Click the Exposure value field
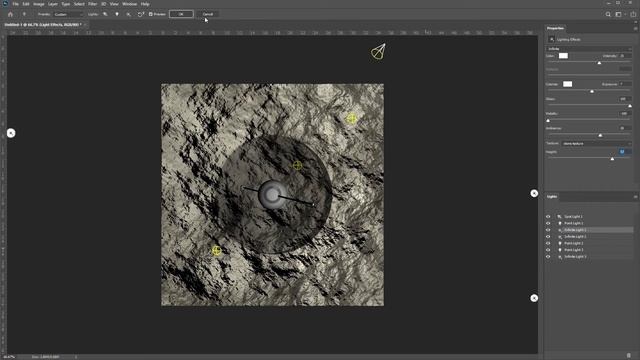The image size is (640, 360). pos(625,84)
